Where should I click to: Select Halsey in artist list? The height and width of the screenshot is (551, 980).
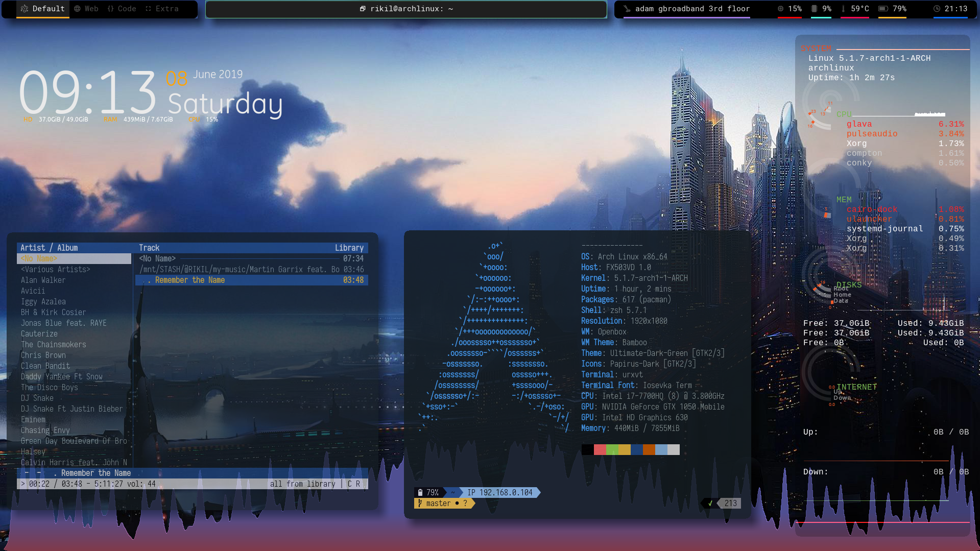[x=33, y=451]
